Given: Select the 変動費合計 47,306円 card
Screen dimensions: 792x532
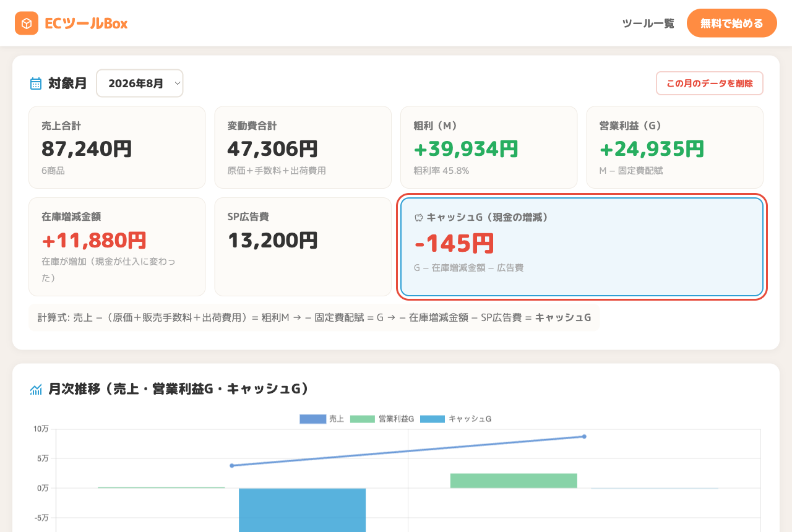Looking at the screenshot, I should (x=303, y=147).
